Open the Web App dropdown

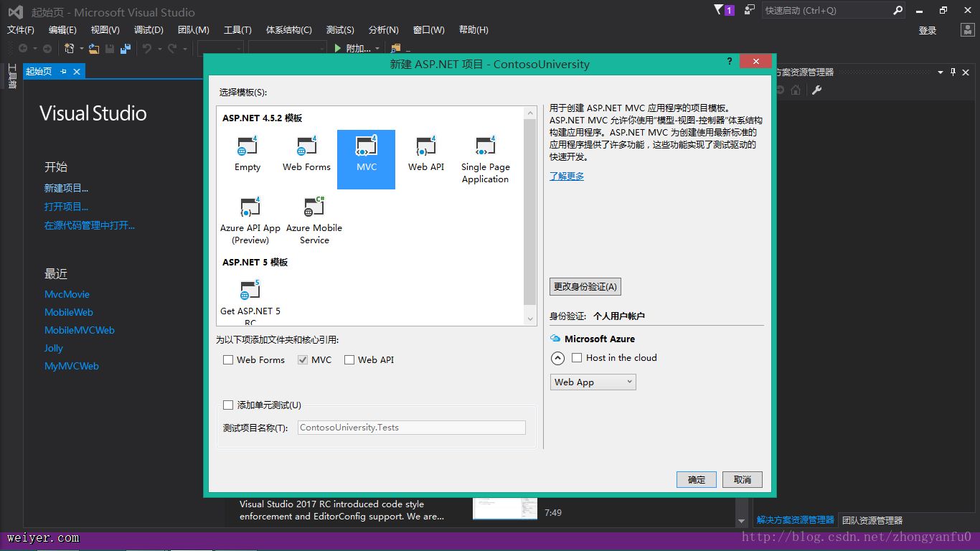pyautogui.click(x=593, y=382)
